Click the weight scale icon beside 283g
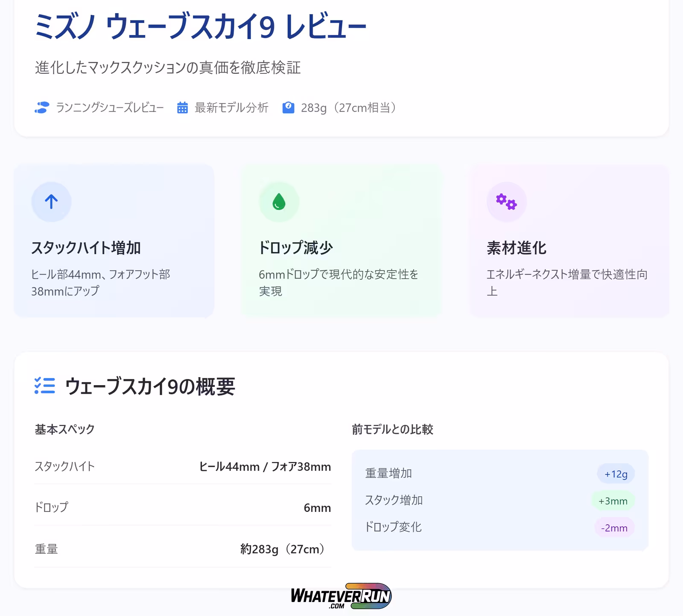This screenshot has height=616, width=683. [x=288, y=108]
